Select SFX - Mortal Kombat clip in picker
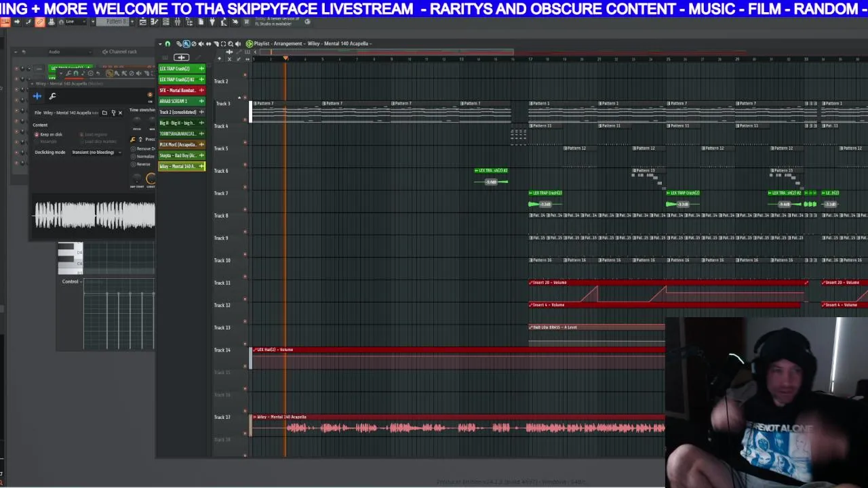This screenshot has width=868, height=488. click(x=182, y=90)
